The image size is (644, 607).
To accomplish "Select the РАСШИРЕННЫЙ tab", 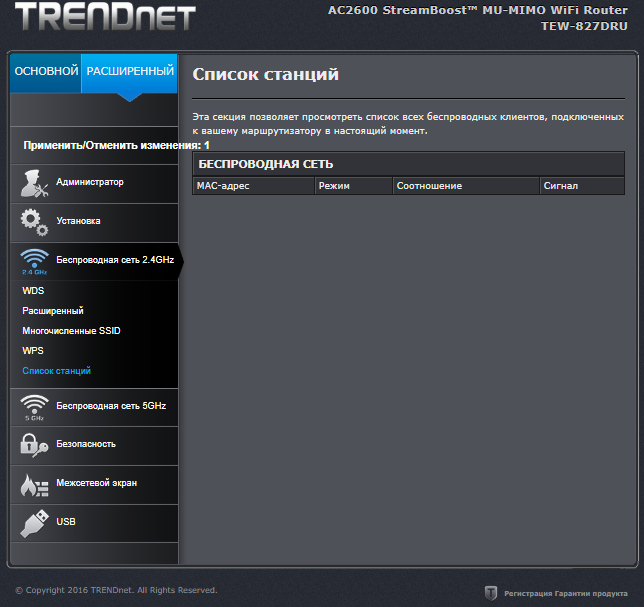I will coord(130,73).
